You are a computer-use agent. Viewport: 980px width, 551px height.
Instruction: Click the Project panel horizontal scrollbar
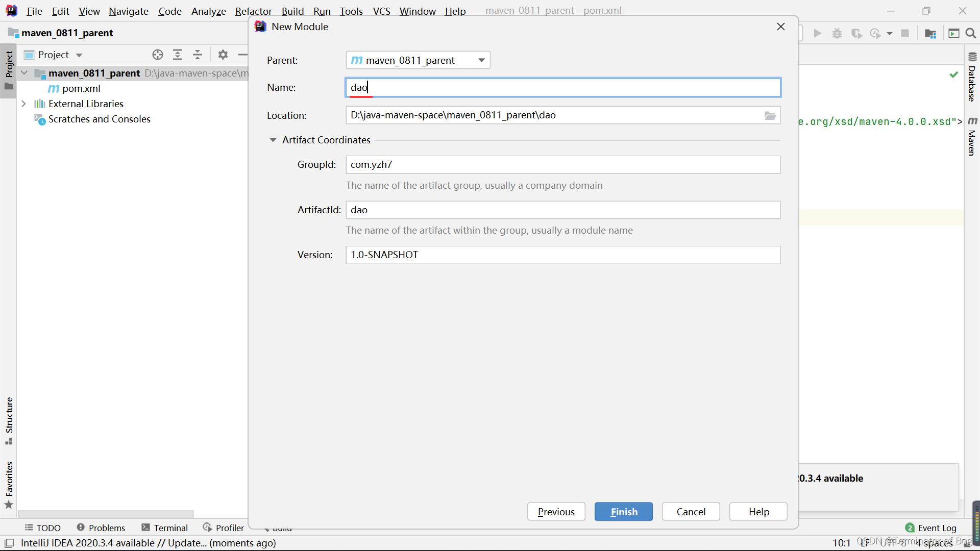(x=106, y=514)
